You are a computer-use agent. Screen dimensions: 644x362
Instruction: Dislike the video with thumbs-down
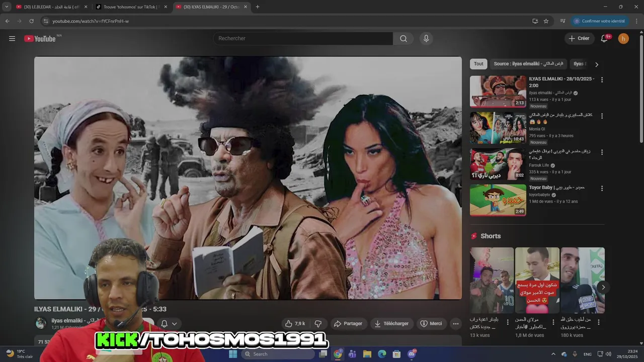tap(318, 324)
